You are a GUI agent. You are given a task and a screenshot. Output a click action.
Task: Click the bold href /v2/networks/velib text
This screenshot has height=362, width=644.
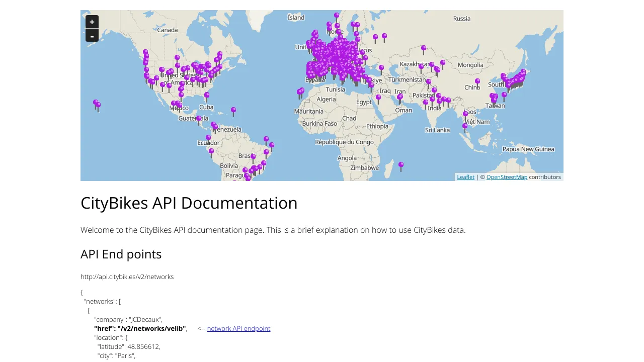(x=140, y=328)
